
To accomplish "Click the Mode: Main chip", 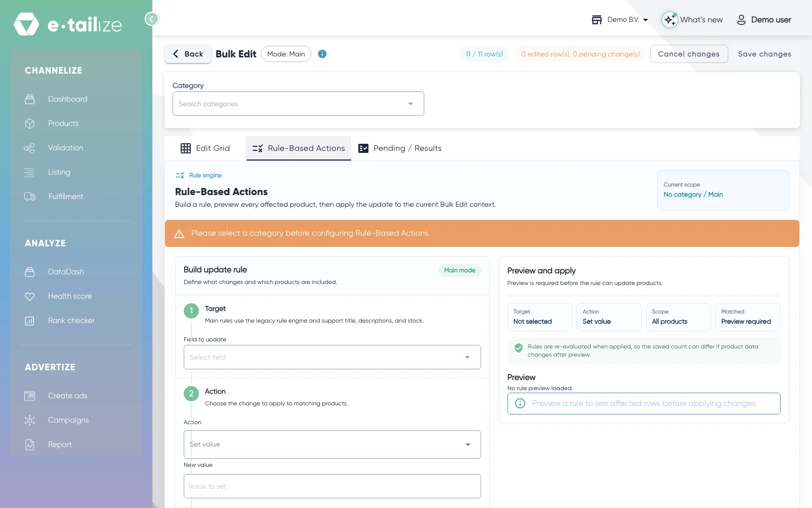I will (x=286, y=54).
